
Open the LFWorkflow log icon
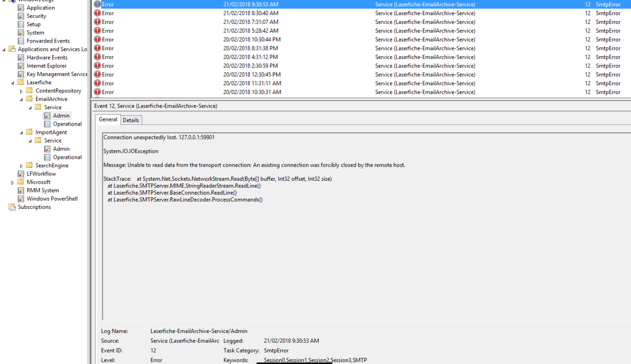point(21,174)
